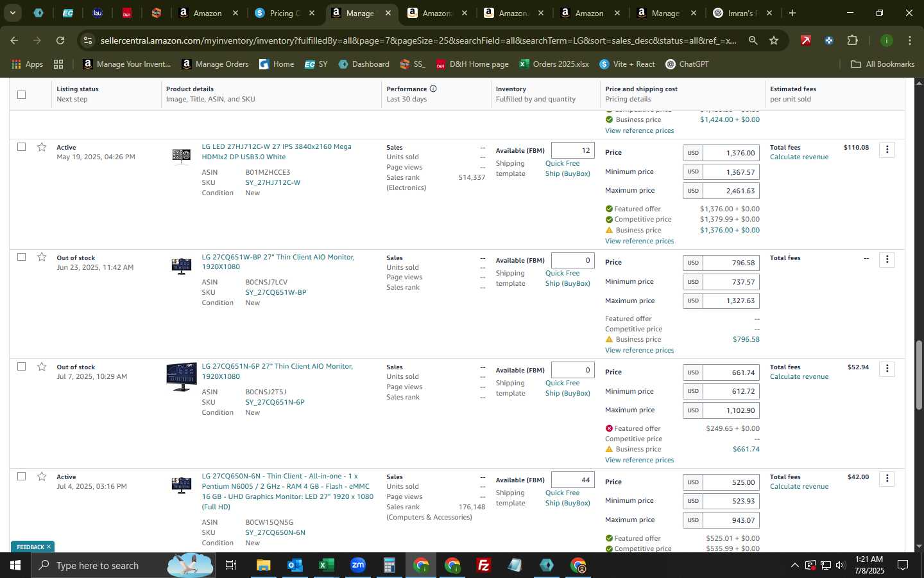Edit available quantity field showing 44

tap(573, 480)
